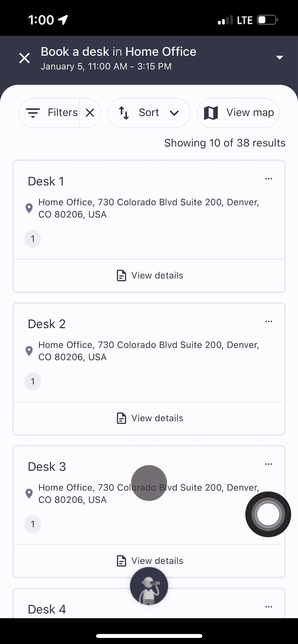The image size is (298, 644).
Task: Open Desk 1 more options menu
Action: [x=269, y=179]
